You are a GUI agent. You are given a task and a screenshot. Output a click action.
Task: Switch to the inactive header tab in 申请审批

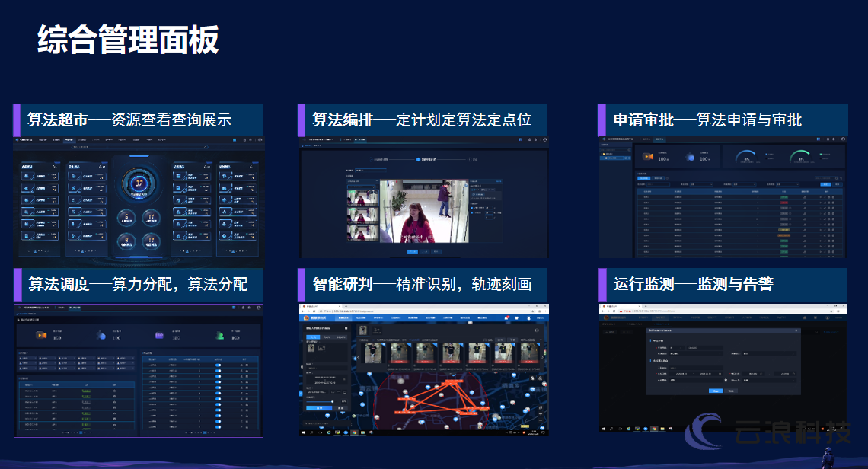pyautogui.click(x=646, y=139)
